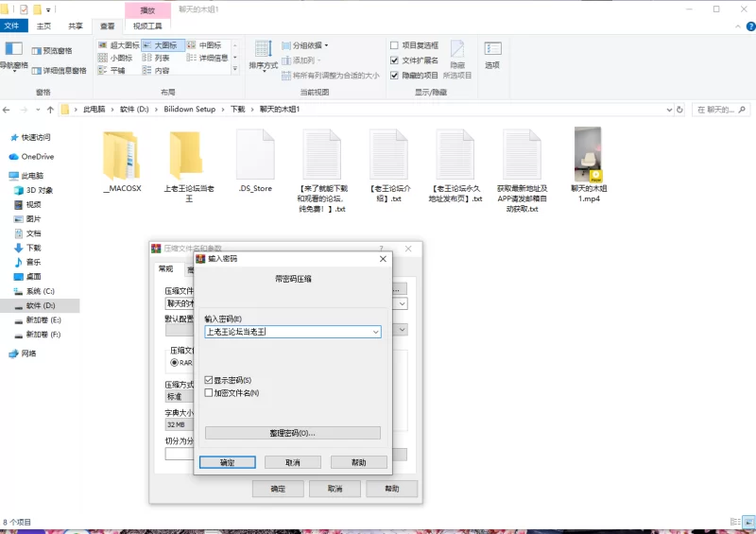The width and height of the screenshot is (756, 534).
Task: Uncheck the 显示密码 checkbox
Action: (x=209, y=380)
